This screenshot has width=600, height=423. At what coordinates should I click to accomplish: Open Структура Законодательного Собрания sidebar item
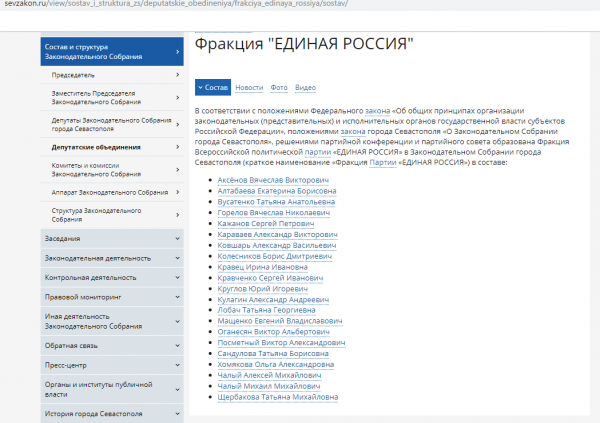click(x=112, y=215)
